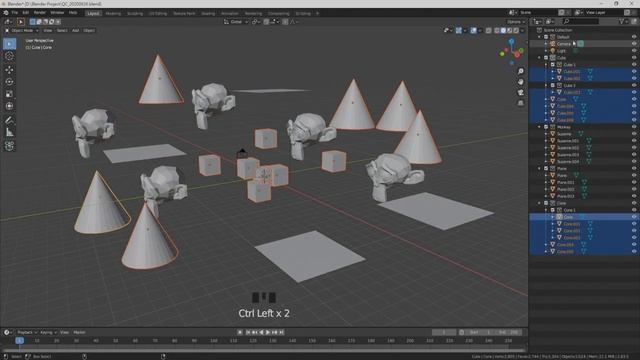This screenshot has height=360, width=640.
Task: Click the outliner search field
Action: click(580, 21)
